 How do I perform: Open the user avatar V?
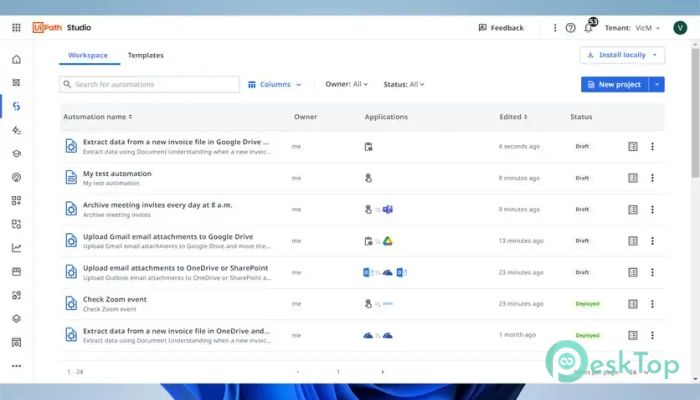point(680,28)
